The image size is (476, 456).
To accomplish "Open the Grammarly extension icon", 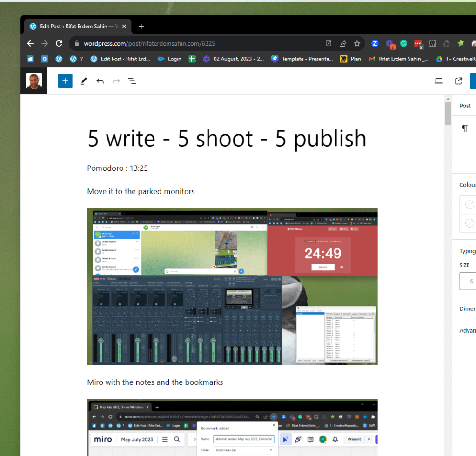I will pyautogui.click(x=403, y=43).
